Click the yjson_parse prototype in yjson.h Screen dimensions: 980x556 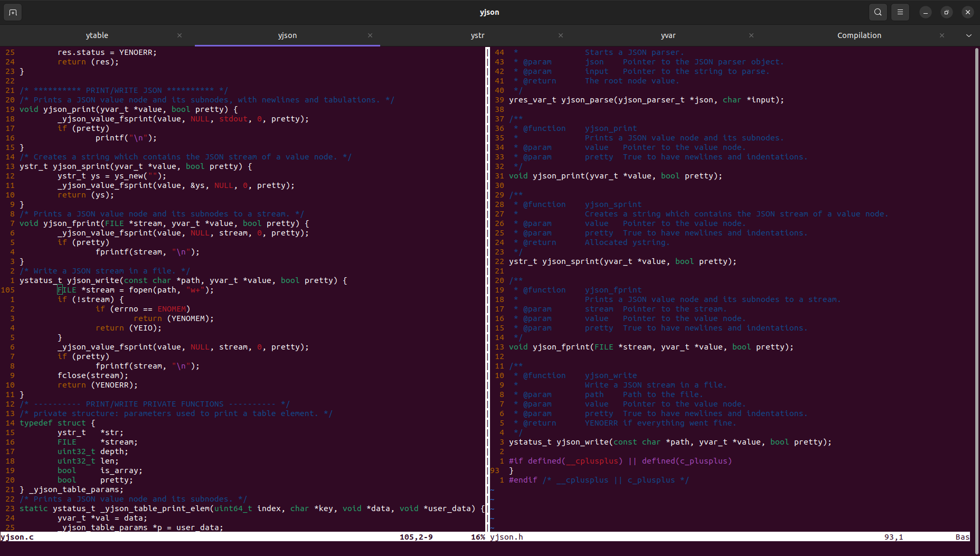coord(647,100)
